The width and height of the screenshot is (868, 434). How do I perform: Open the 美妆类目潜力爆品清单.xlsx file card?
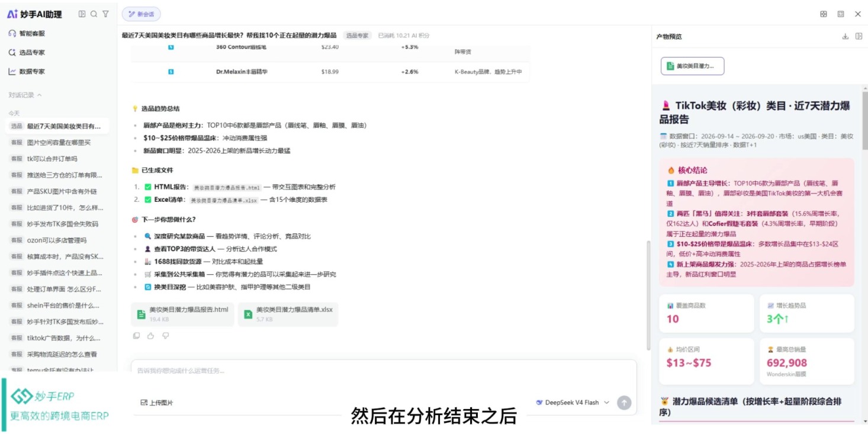[288, 314]
